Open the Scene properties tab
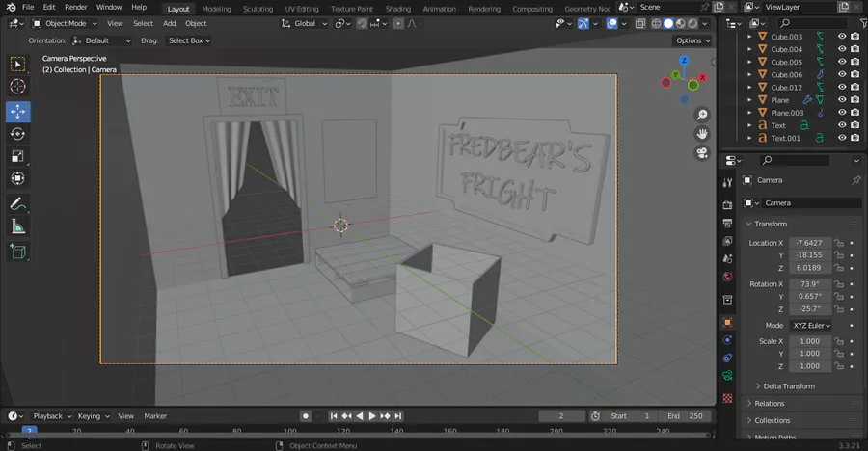Screen dimensions: 868x451 pos(727,259)
